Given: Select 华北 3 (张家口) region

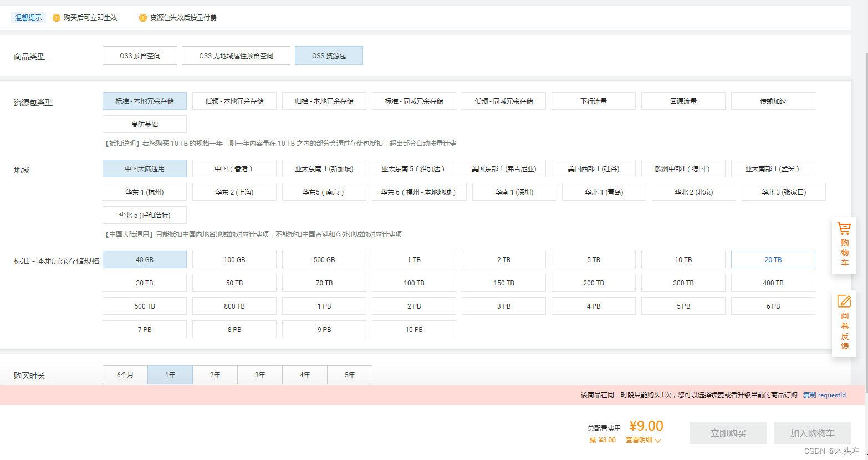Looking at the screenshot, I should tap(784, 192).
